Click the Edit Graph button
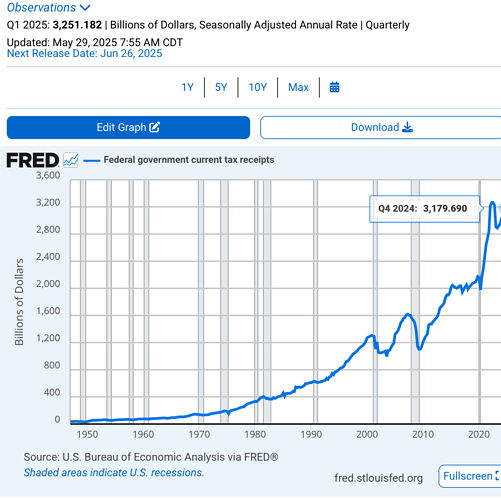Image resolution: width=501 pixels, height=500 pixels. tap(128, 127)
